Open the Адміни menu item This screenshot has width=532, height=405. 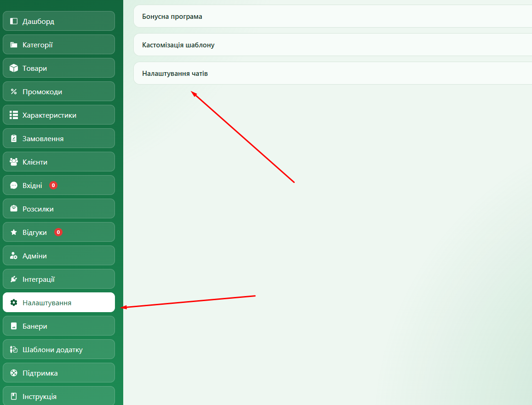[x=59, y=256]
